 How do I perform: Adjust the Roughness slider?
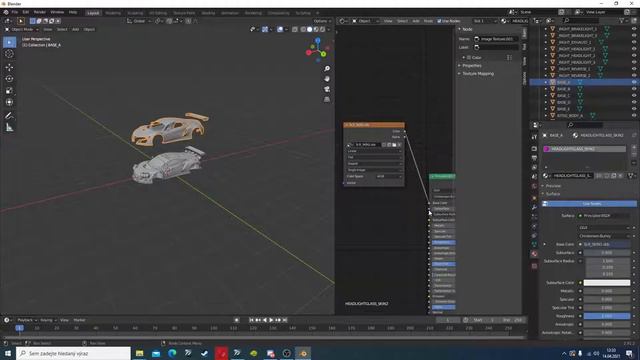pos(607,316)
